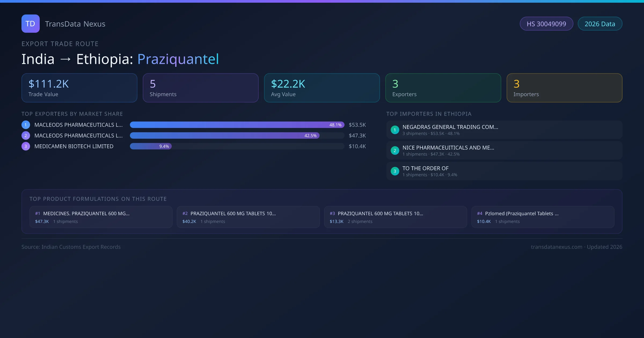Image resolution: width=644 pixels, height=338 pixels.
Task: Open #4 Pzlomed formulation card
Action: [x=543, y=217]
